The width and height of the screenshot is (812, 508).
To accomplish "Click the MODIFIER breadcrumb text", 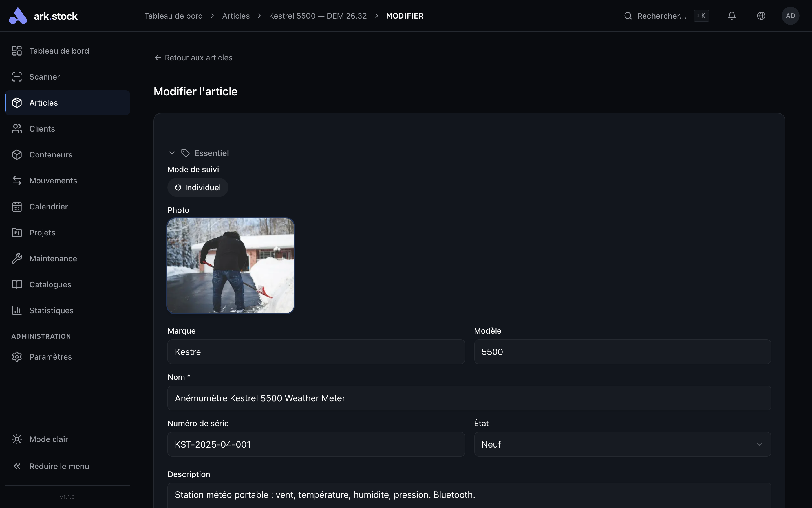I will pyautogui.click(x=405, y=16).
